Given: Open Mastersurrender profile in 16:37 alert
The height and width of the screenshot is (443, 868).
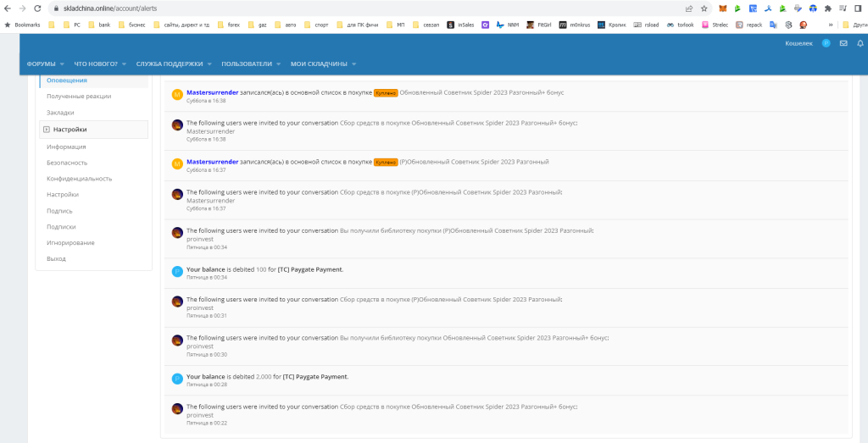Looking at the screenshot, I should [x=213, y=162].
